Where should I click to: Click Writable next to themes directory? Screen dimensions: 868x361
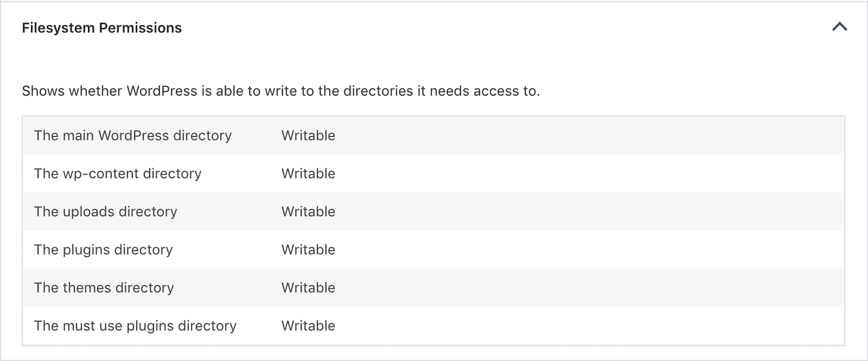pyautogui.click(x=308, y=287)
